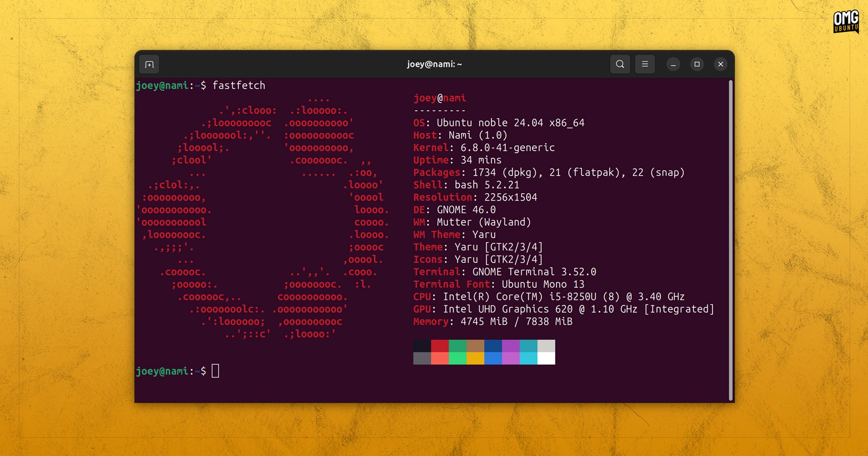This screenshot has height=456, width=868.
Task: Click the 'OS: Ubuntu noble 24.04 x86_64' line
Action: point(499,123)
